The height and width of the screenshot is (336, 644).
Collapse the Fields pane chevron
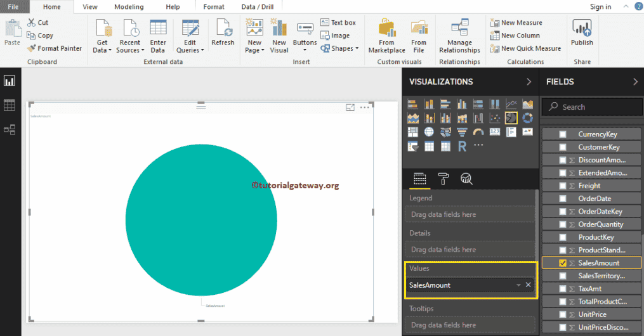pyautogui.click(x=635, y=82)
